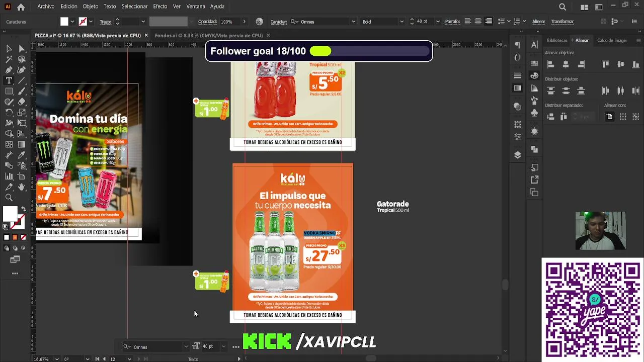Click the Opacidad link in control bar
644x362 pixels.
point(207,22)
